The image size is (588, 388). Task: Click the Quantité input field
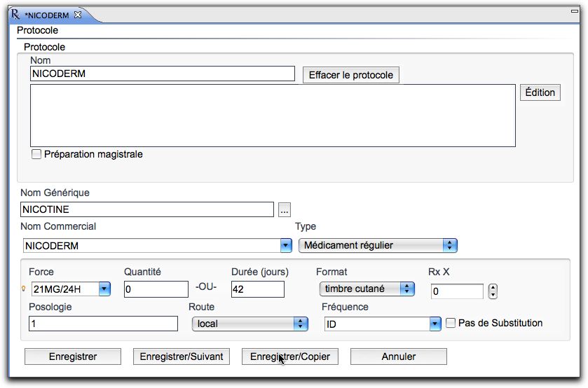coord(156,289)
